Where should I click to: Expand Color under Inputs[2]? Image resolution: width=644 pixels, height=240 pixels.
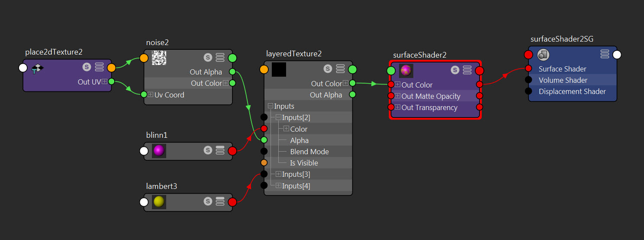(x=286, y=129)
